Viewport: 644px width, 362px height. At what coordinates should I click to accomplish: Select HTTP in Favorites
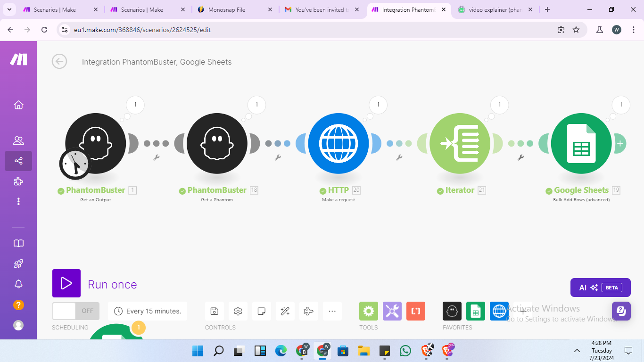click(499, 311)
